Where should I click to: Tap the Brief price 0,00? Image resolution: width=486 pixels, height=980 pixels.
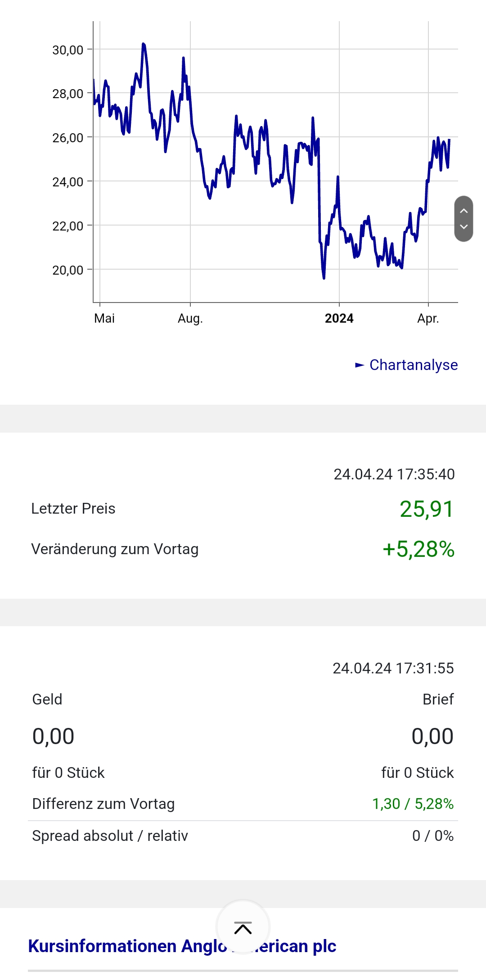[x=432, y=736]
